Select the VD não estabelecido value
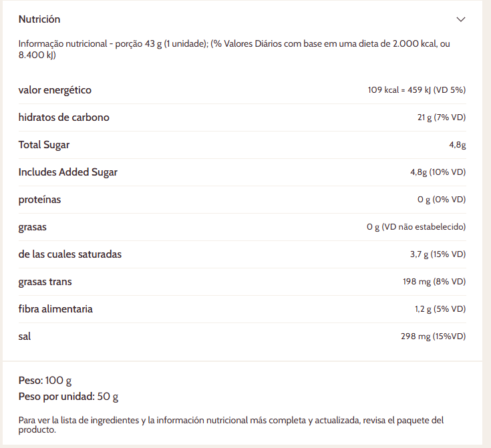 point(416,227)
